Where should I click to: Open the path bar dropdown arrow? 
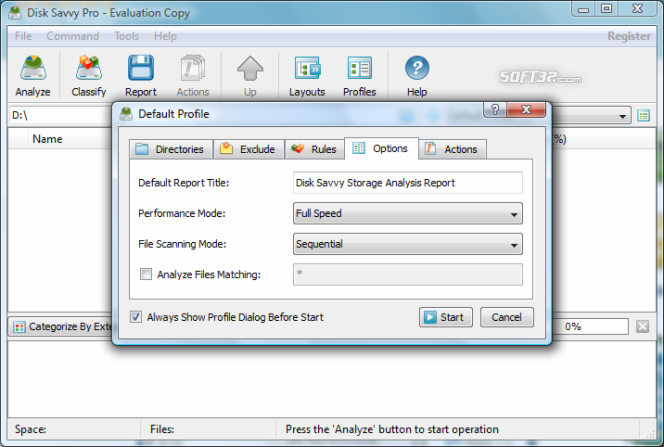click(x=622, y=116)
